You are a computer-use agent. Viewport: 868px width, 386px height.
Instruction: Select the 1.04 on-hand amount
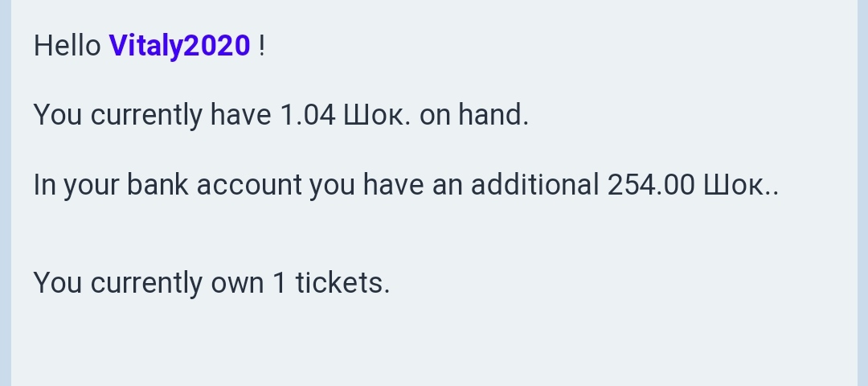point(307,115)
